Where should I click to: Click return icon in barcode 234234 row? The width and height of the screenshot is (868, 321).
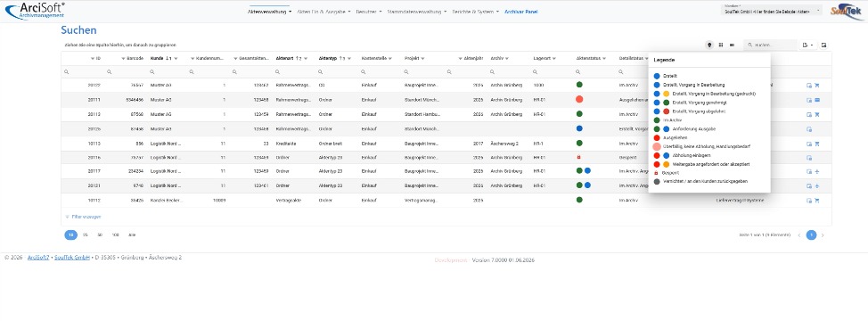817,171
